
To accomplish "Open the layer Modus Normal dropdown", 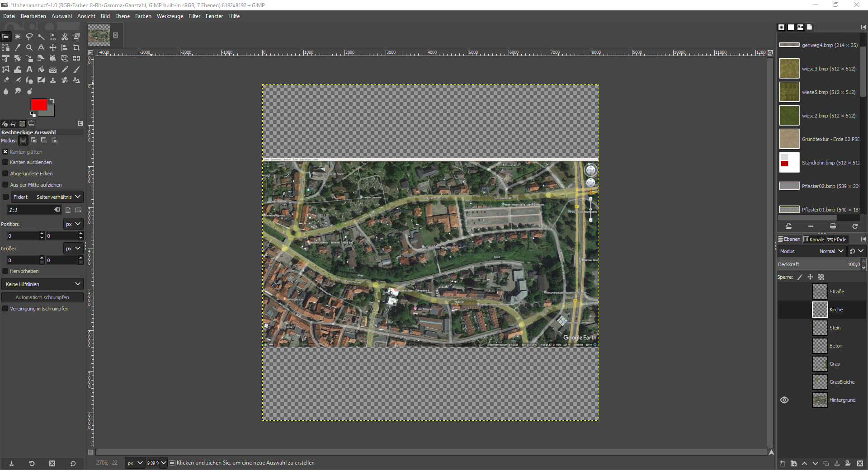I will coord(831,251).
